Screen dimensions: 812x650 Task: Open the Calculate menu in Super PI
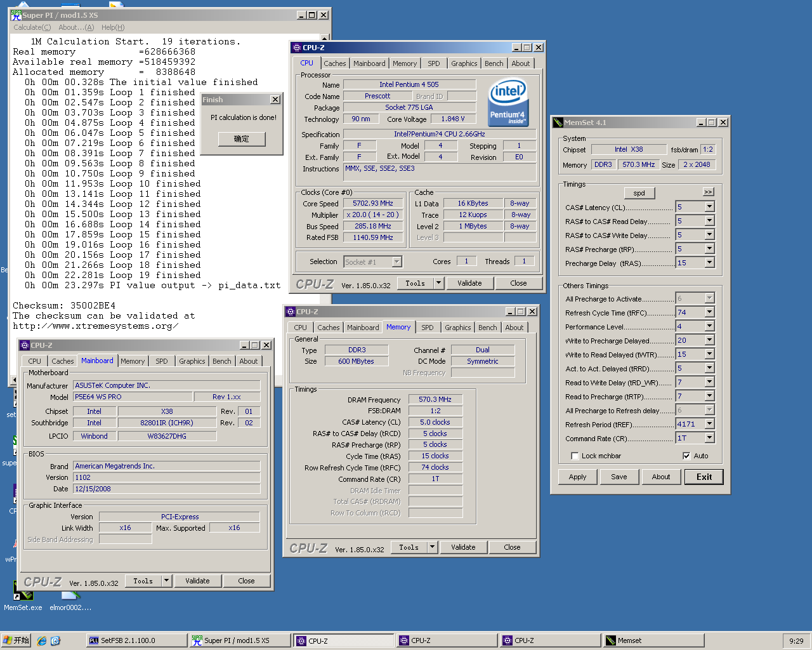coord(32,27)
